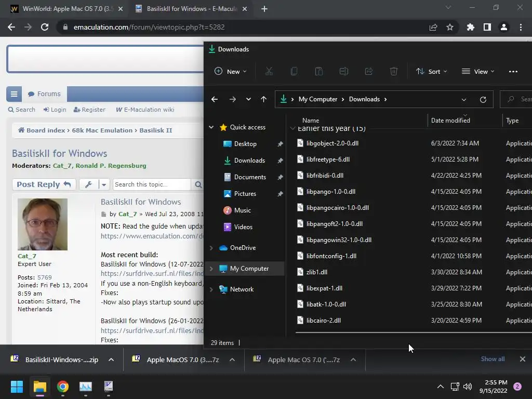Click Show all downloads link

[493, 359]
